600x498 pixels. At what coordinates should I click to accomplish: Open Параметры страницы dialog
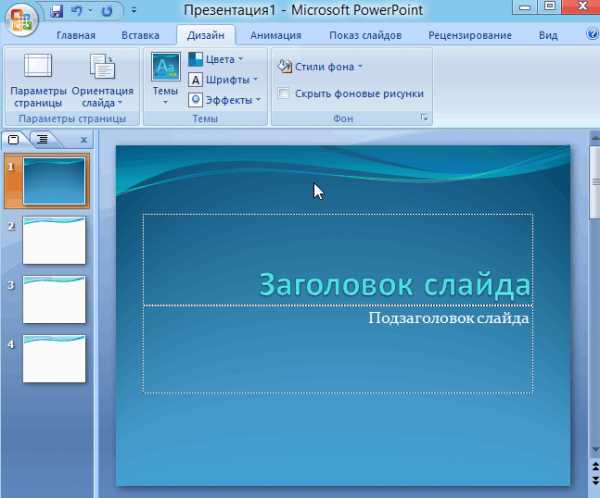pos(38,80)
